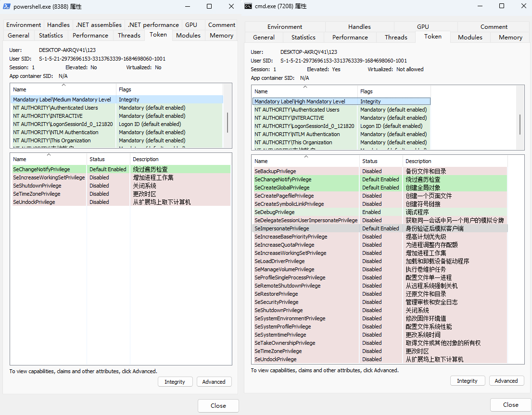This screenshot has height=415, width=532.
Task: Switch to .NET assemblies tab
Action: [99, 25]
